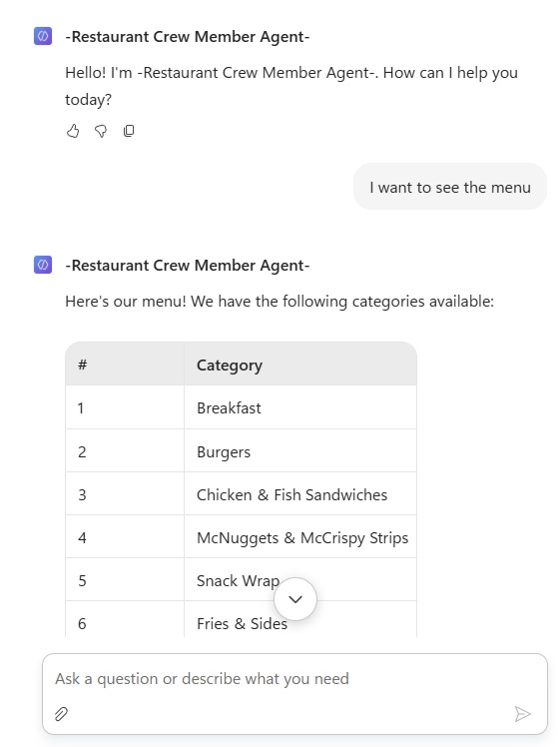Click the thumbs up feedback icon
The height and width of the screenshot is (747, 560).
point(73,131)
